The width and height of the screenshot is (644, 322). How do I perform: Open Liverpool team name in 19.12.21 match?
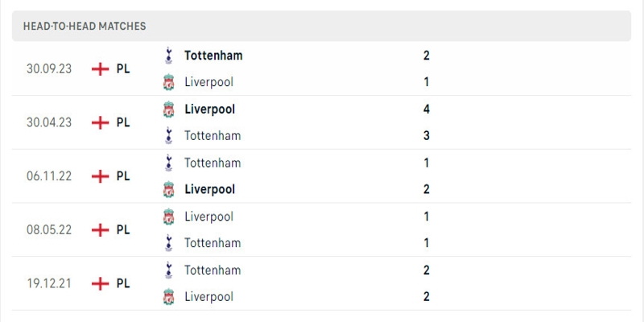[x=208, y=296]
